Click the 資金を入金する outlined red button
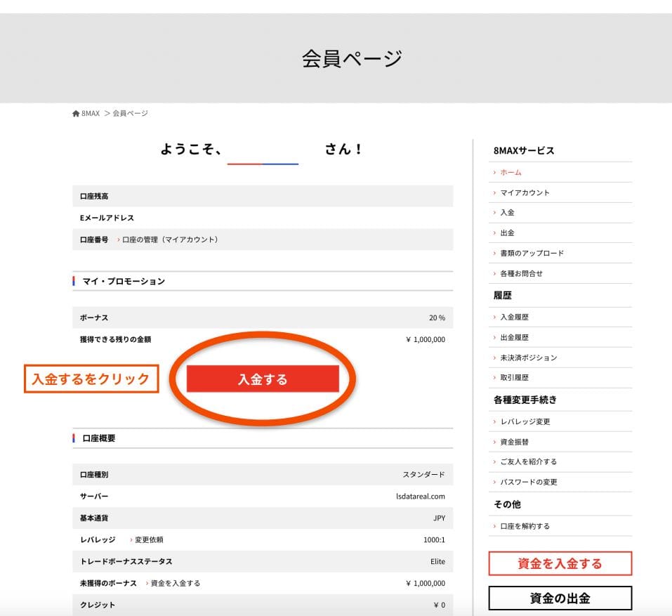672x616 pixels. 560,563
